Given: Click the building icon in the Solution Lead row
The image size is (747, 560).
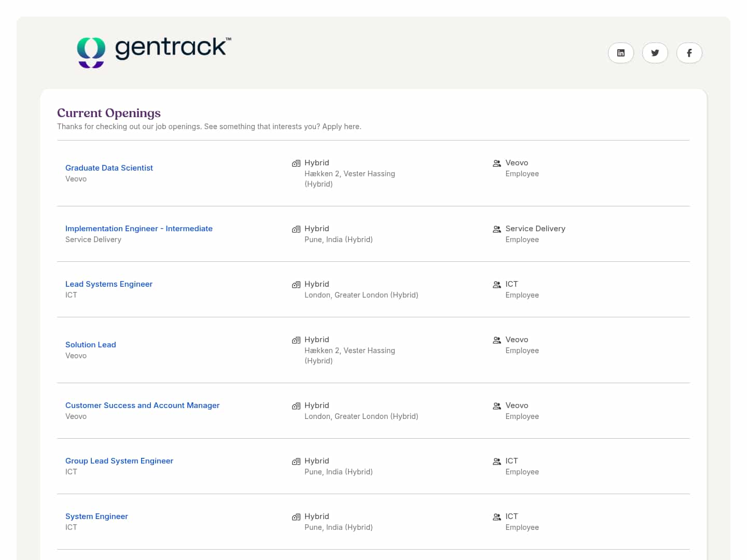Looking at the screenshot, I should tap(296, 340).
